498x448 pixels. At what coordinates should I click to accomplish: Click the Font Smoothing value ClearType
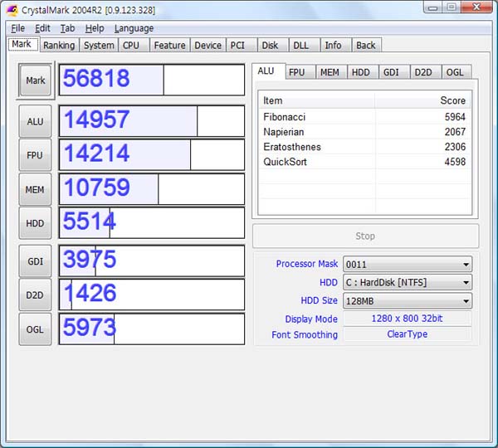(x=408, y=334)
